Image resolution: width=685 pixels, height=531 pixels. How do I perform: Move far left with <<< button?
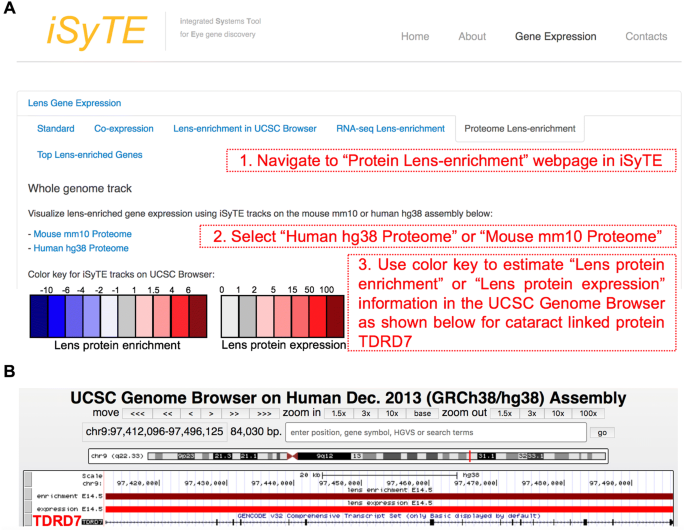point(137,413)
